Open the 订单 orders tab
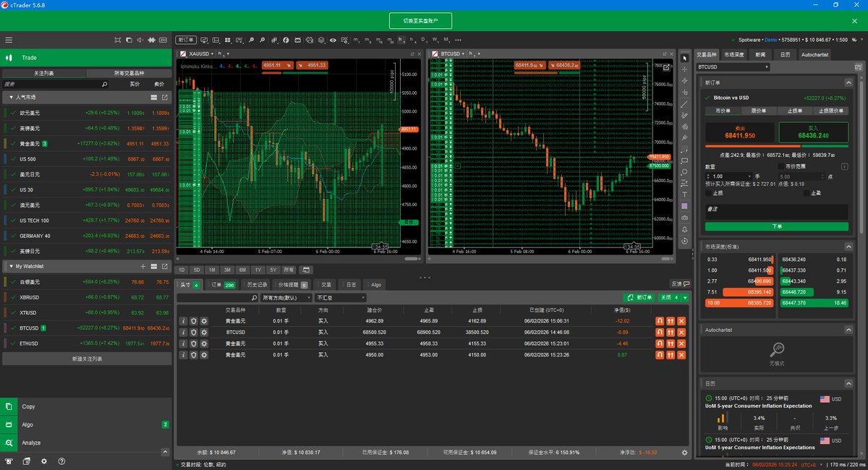 click(221, 285)
